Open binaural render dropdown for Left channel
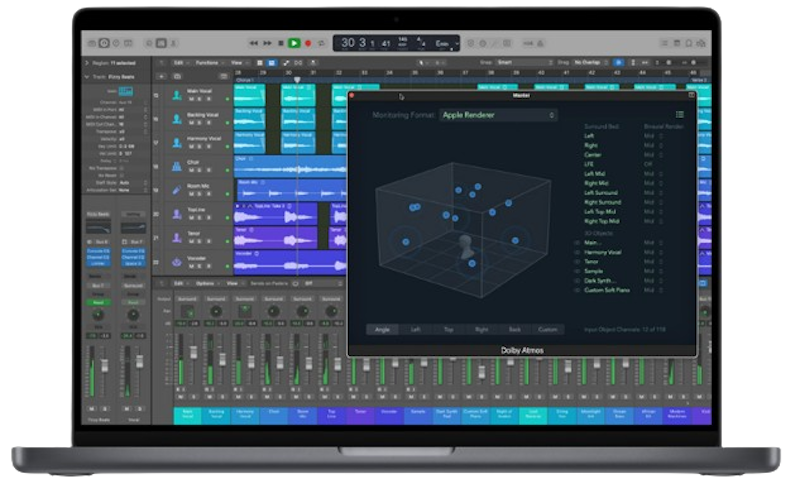The image size is (800, 498). pos(653,136)
